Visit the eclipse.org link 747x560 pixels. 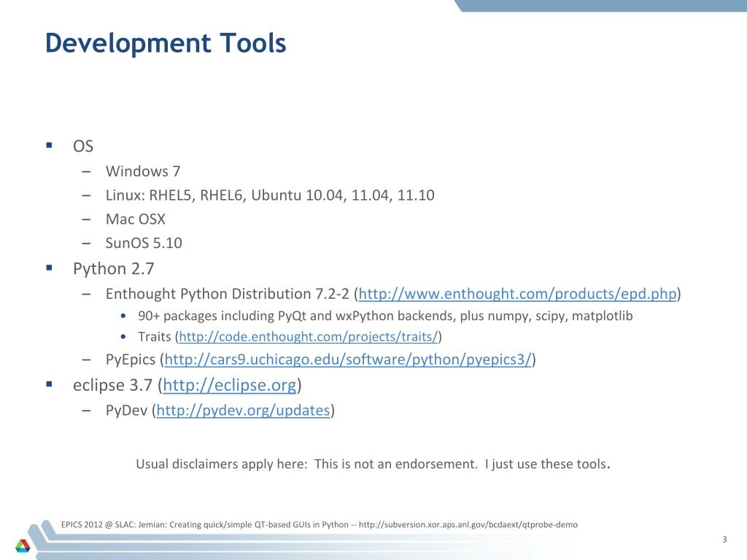[230, 385]
